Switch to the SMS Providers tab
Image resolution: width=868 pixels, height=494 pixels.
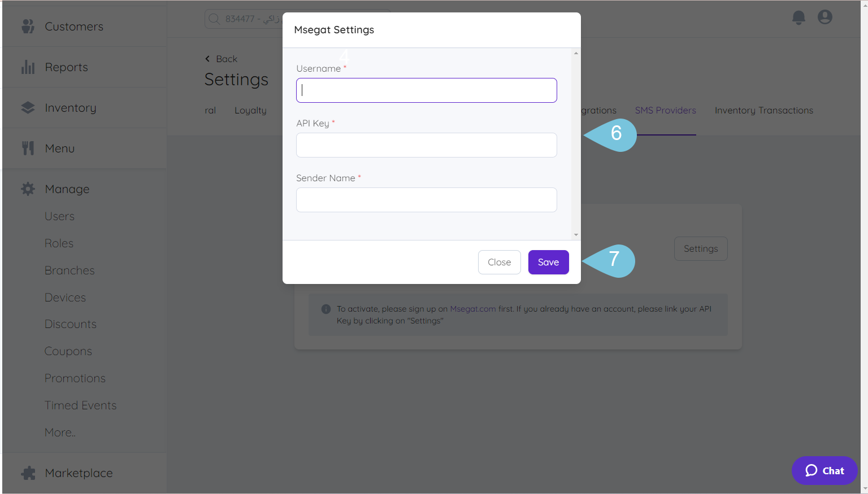click(x=665, y=110)
